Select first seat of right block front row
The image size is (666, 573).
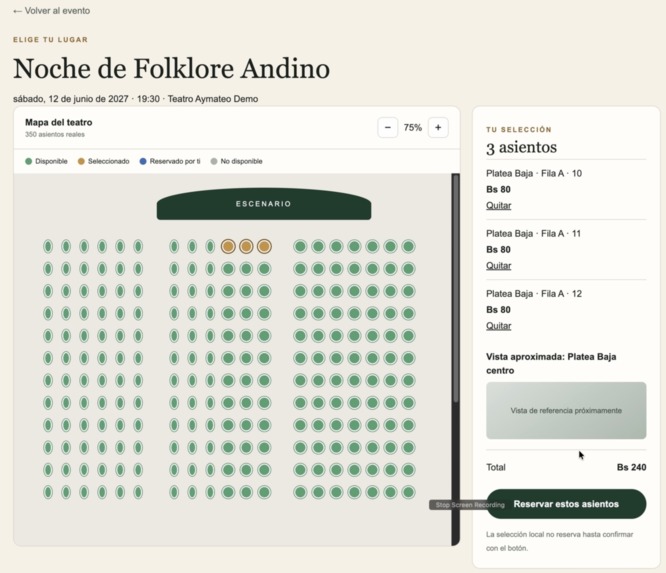[300, 246]
